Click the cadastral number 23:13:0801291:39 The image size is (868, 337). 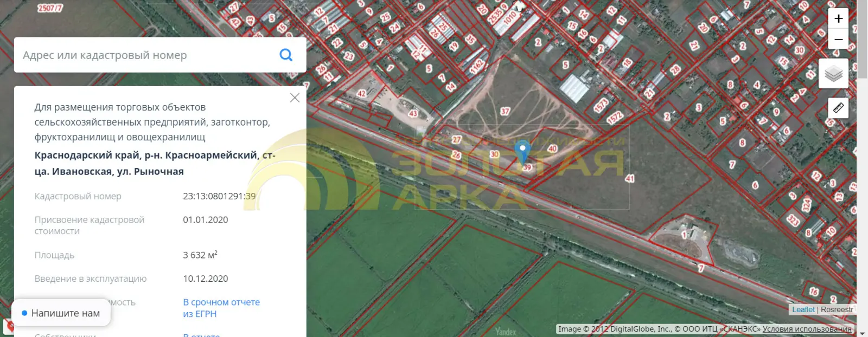pos(219,196)
